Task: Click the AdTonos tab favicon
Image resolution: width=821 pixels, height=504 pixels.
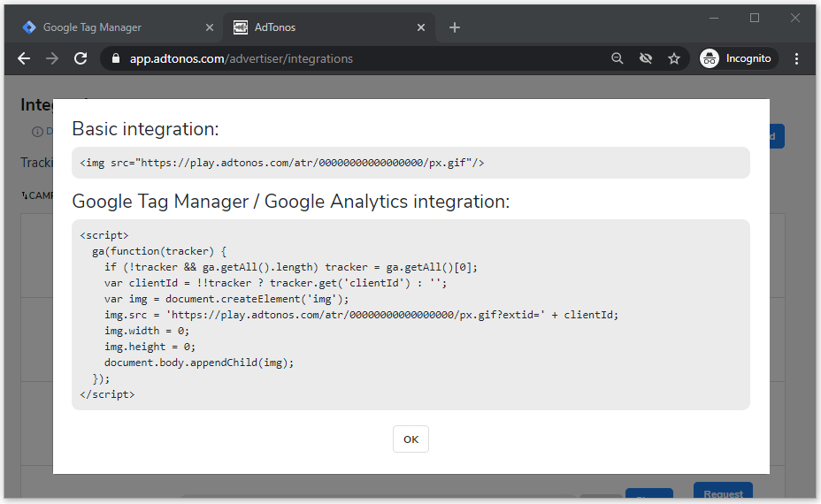Action: pyautogui.click(x=241, y=27)
